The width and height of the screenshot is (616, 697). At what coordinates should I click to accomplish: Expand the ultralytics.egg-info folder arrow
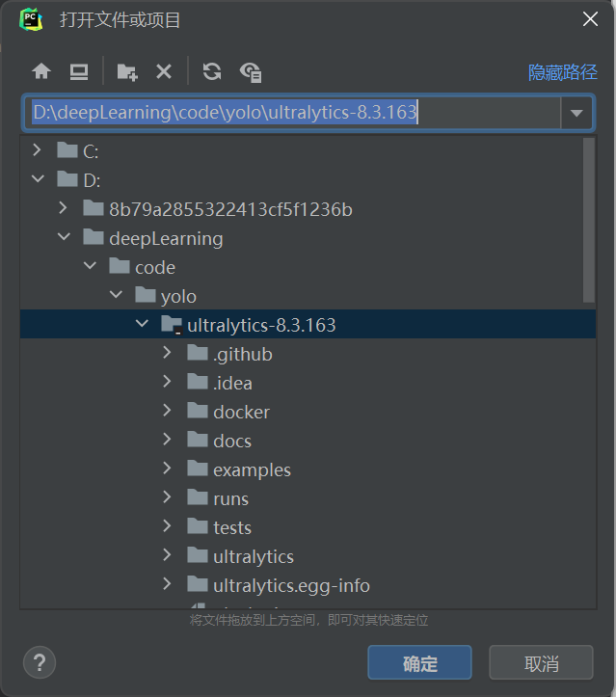click(167, 583)
